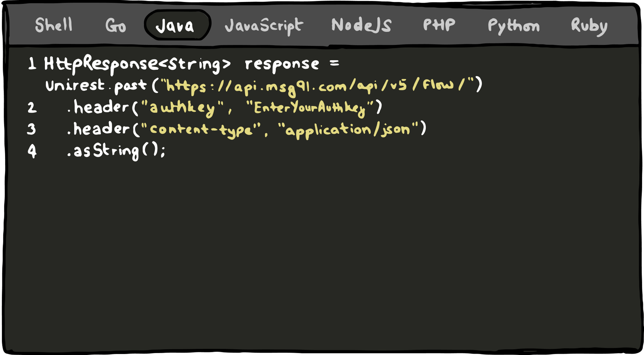644x355 pixels.
Task: Click the "content-type" string
Action: 201,129
